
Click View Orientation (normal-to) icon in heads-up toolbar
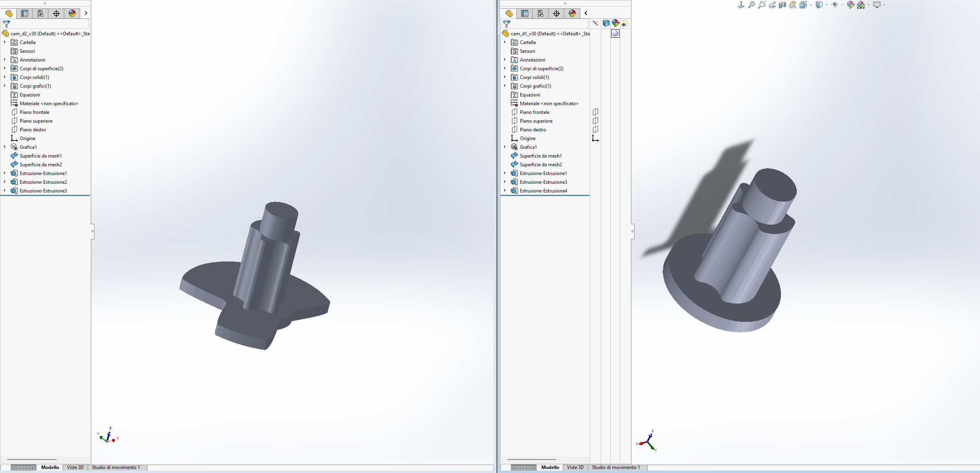[741, 5]
